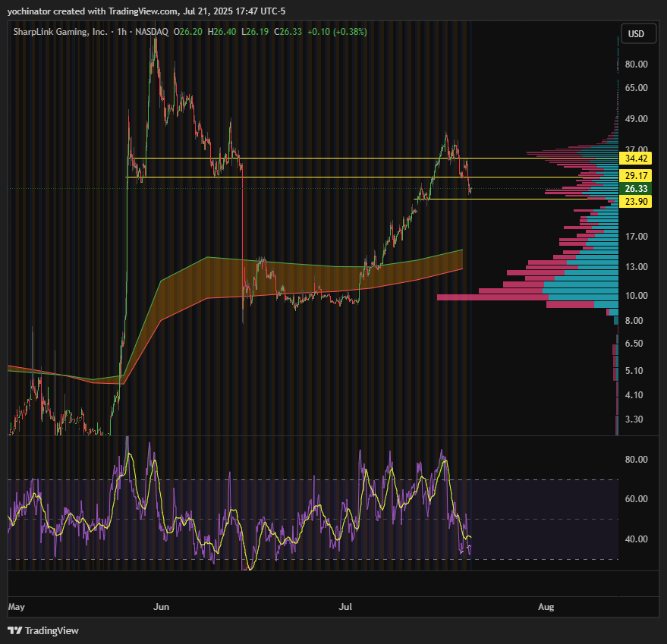
Task: Click the close value C26.33
Action: (288, 32)
